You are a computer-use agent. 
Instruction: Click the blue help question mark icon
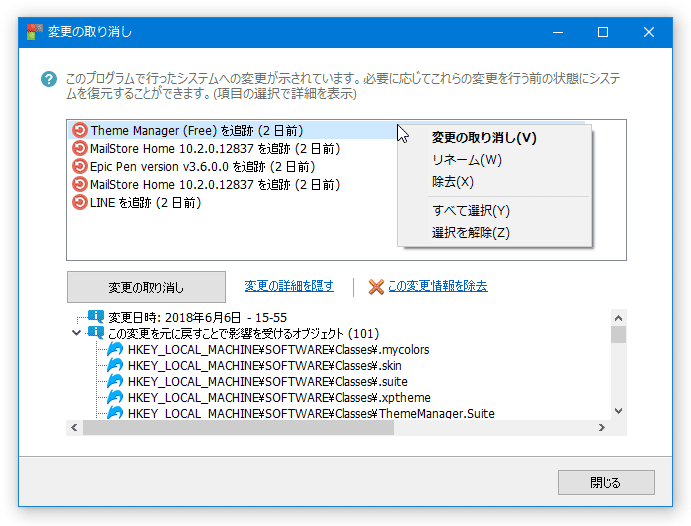[49, 79]
